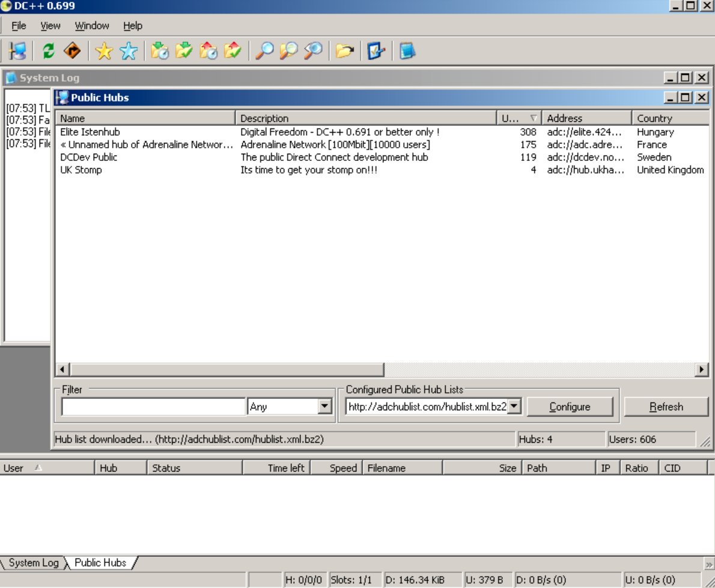Open Favorite Users with the blue star
The height and width of the screenshot is (588, 715).
(128, 50)
